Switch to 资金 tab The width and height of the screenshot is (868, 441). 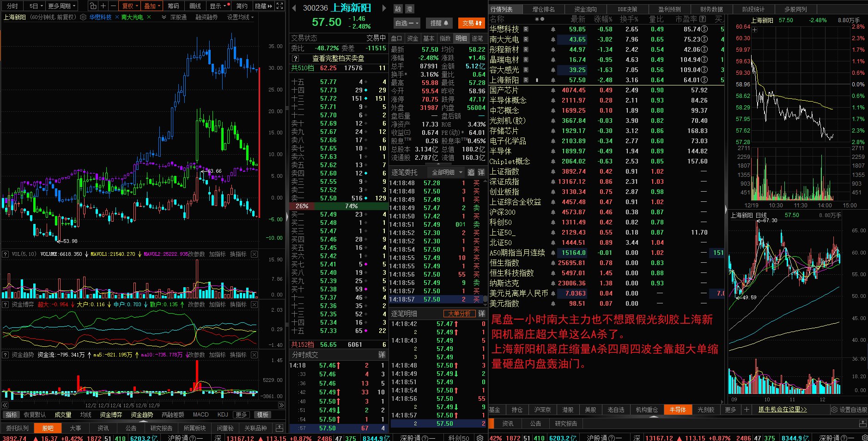(413, 38)
